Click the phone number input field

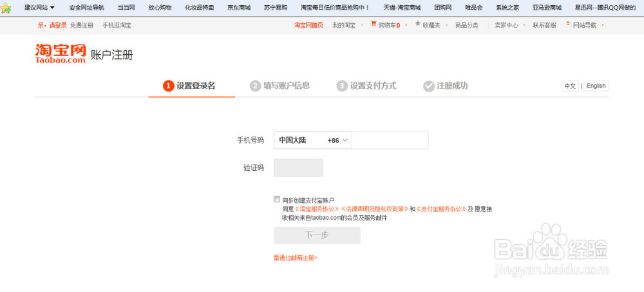390,141
